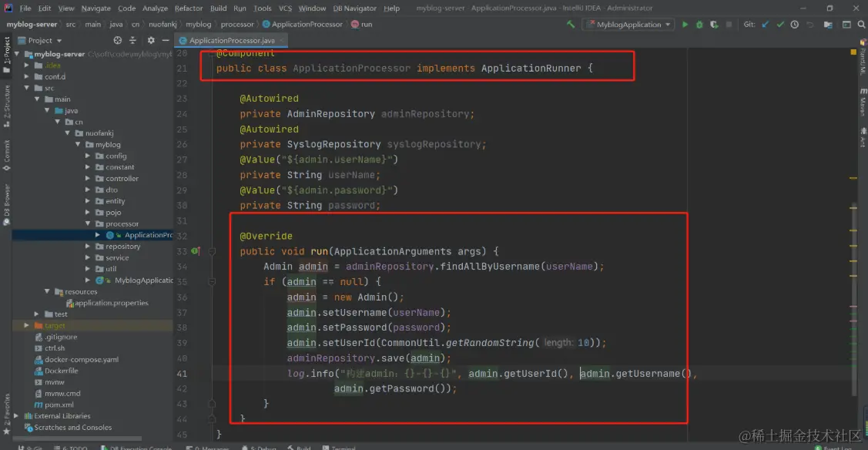Toggle the Z: Structure tool window
This screenshot has width=868, height=450.
[x=7, y=106]
